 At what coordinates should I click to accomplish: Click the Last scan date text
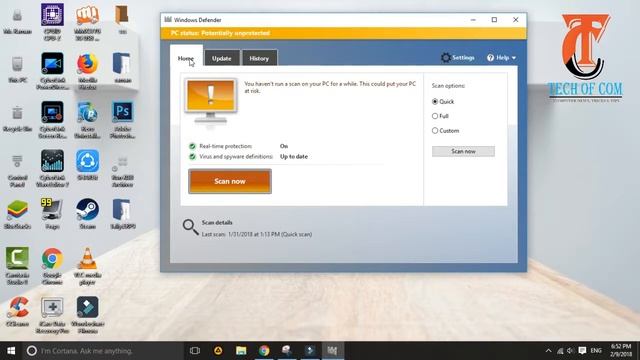pyautogui.click(x=257, y=234)
